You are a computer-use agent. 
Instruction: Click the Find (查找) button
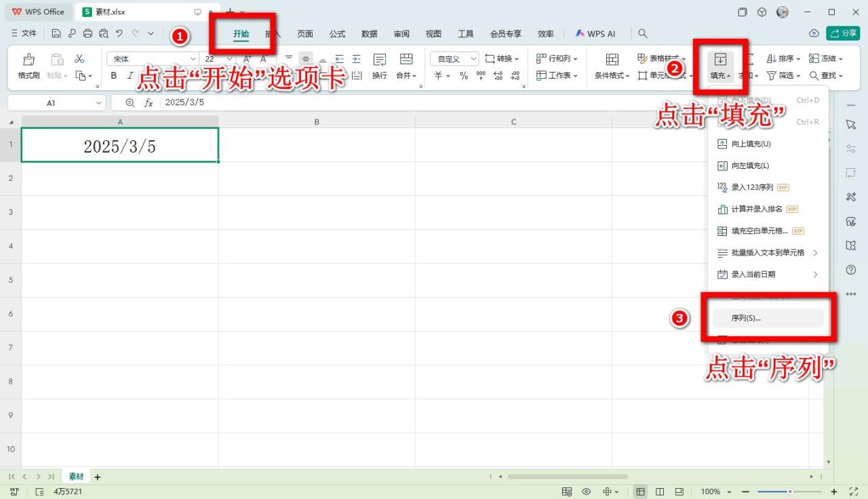[826, 75]
